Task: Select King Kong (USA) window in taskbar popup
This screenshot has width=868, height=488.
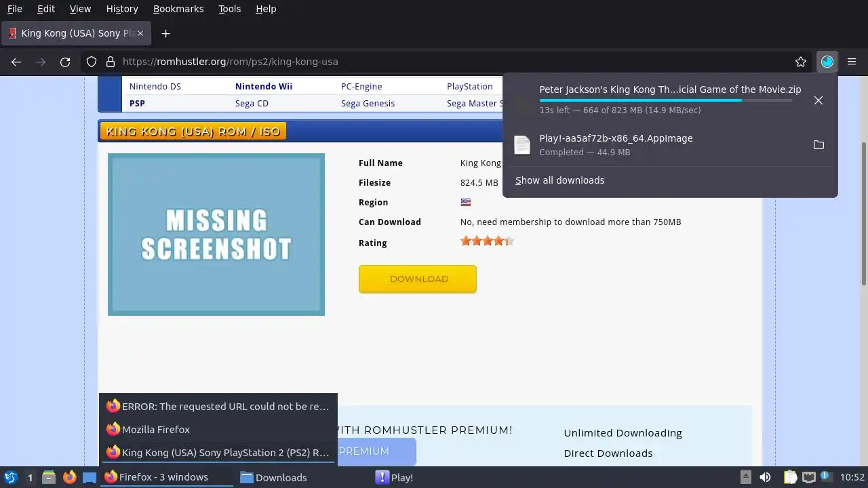Action: (218, 452)
